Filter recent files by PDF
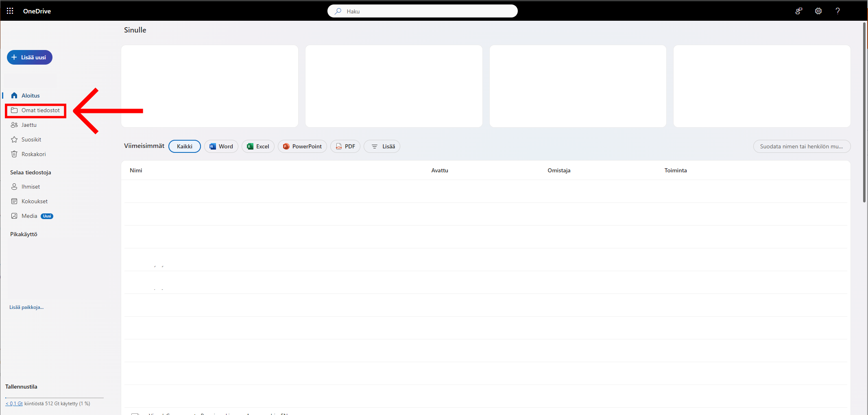868x415 pixels. pos(345,146)
